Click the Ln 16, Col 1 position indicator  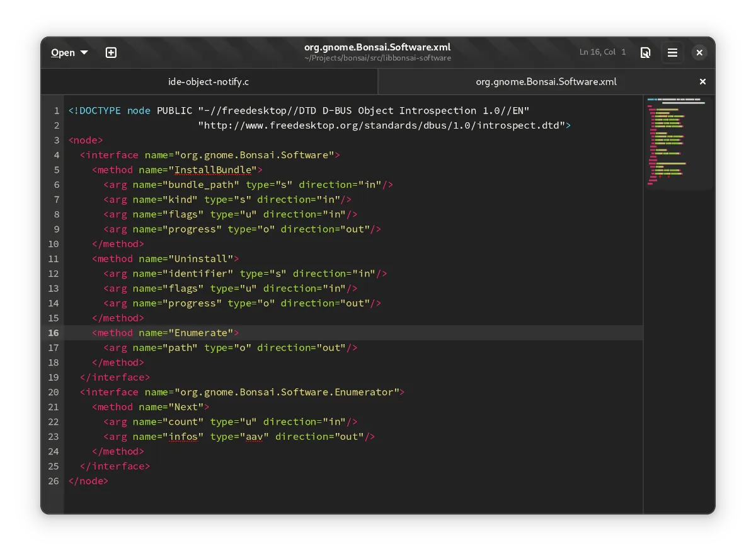click(x=602, y=52)
